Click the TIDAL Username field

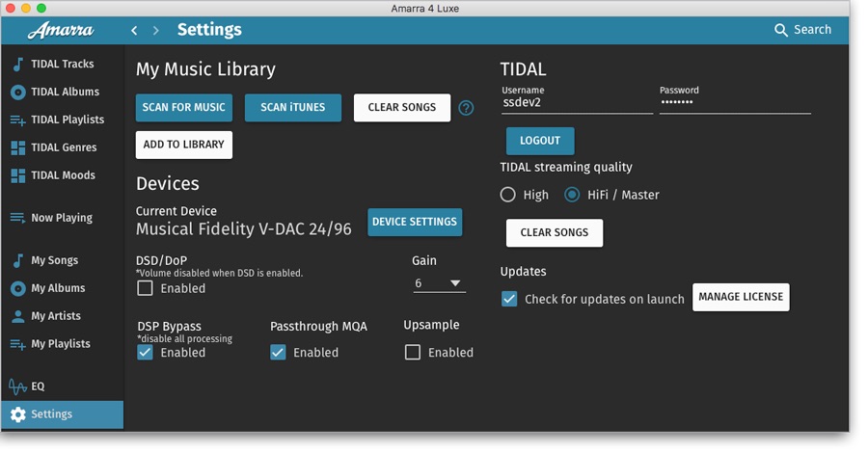click(576, 103)
